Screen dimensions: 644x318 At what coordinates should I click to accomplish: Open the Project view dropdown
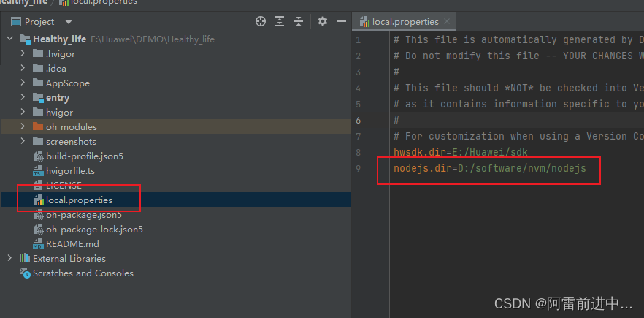tap(69, 22)
